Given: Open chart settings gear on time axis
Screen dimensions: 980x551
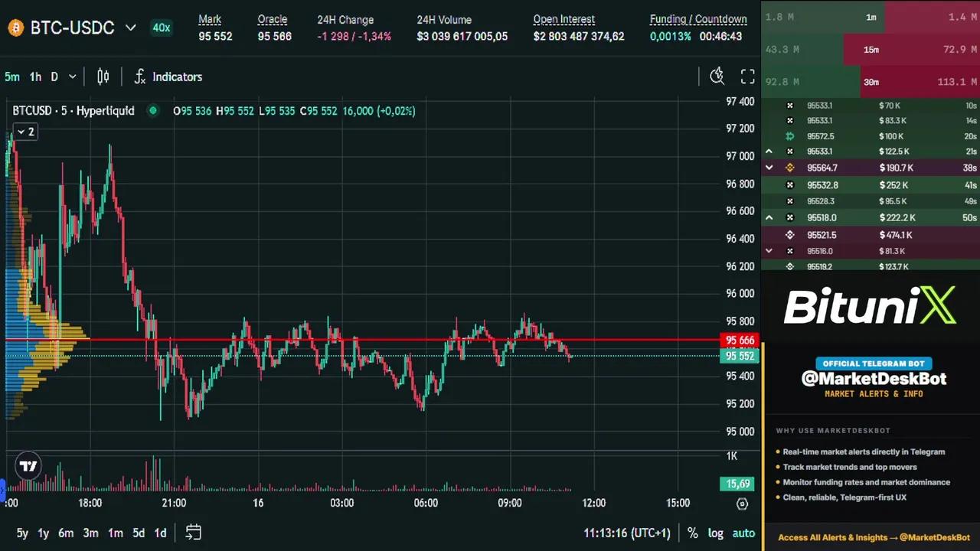Looking at the screenshot, I should 742,504.
